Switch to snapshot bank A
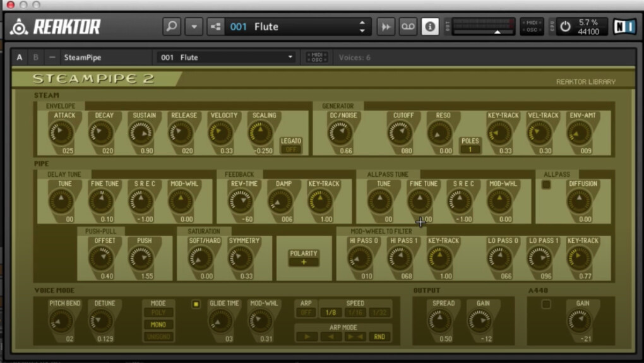 click(20, 57)
